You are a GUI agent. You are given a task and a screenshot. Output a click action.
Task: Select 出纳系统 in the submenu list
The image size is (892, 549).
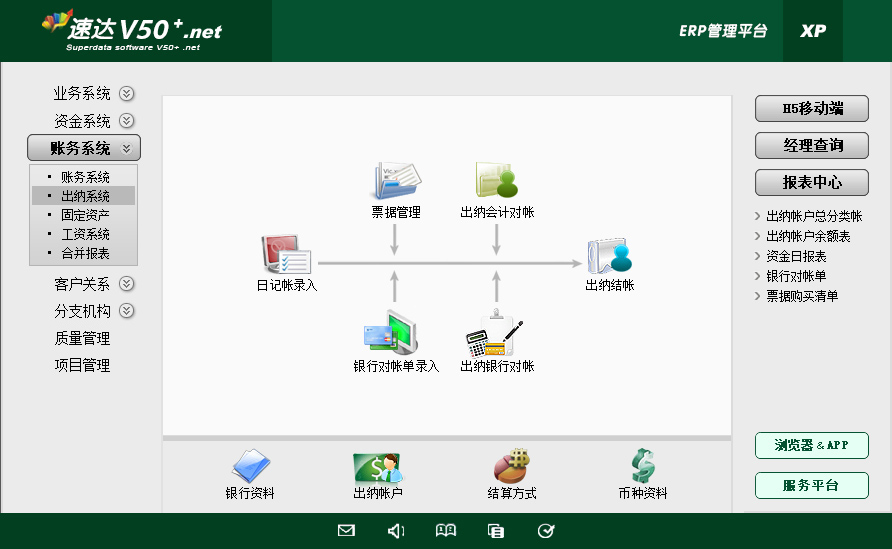pos(84,196)
